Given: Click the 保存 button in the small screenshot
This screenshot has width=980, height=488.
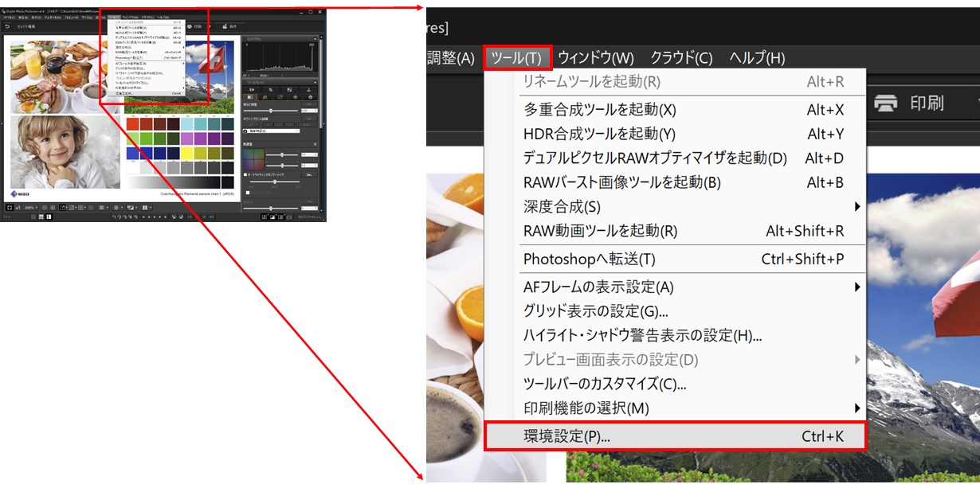Looking at the screenshot, I should pos(229,26).
